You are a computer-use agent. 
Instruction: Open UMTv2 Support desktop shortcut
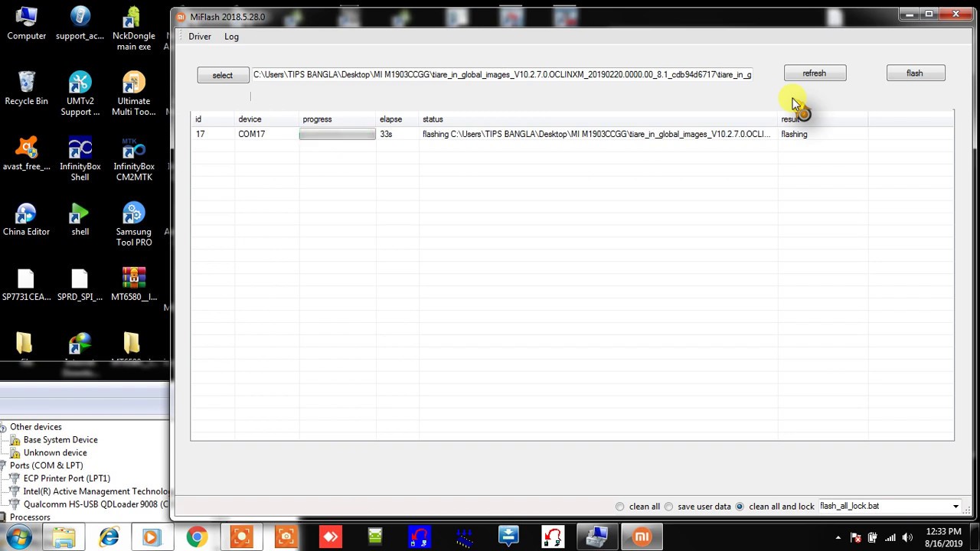pos(80,94)
